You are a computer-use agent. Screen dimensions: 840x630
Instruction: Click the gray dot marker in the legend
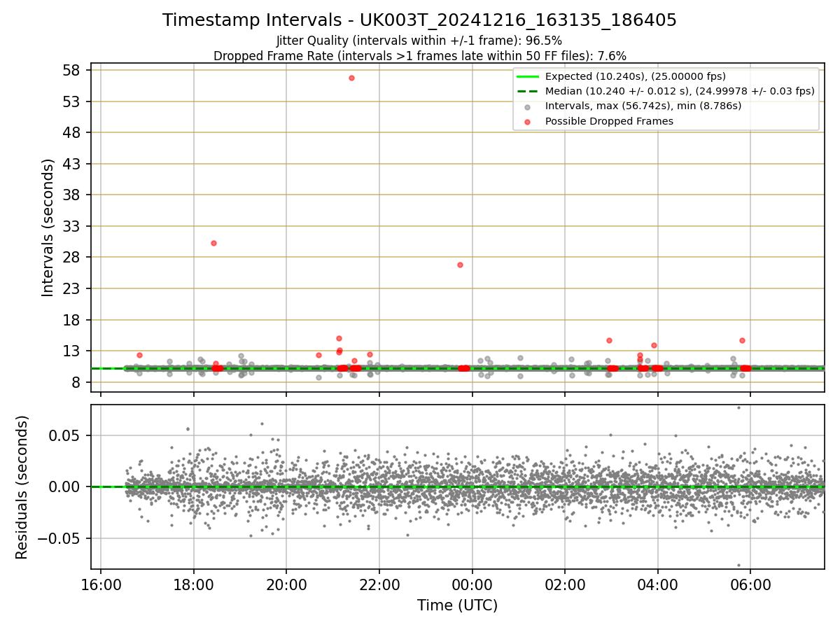(x=527, y=106)
